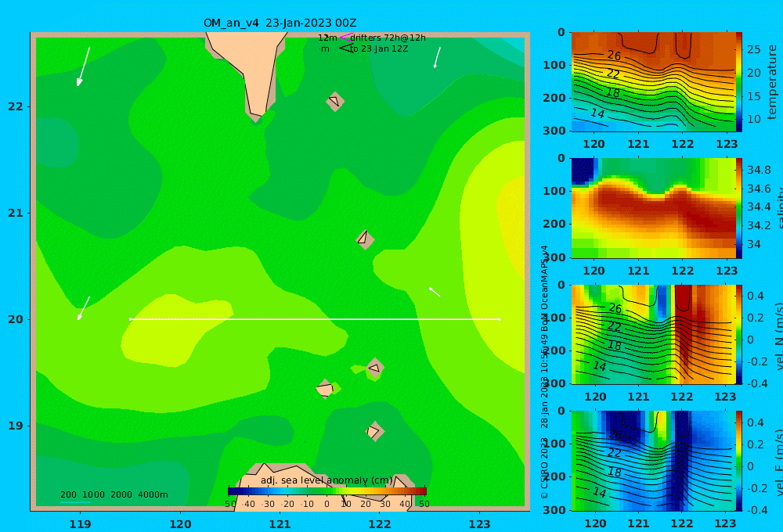Click the salinity color scale bar
Image resolution: width=783 pixels, height=532 pixels.
click(x=739, y=208)
